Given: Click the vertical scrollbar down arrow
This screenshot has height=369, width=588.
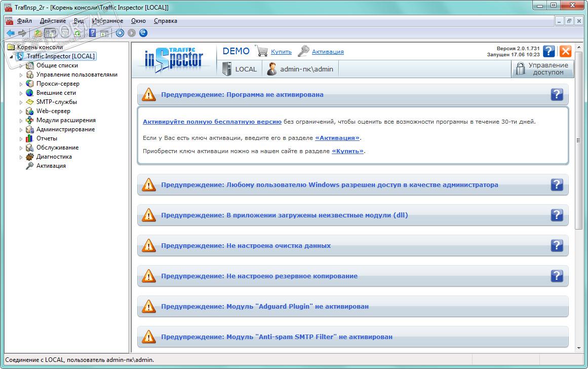Looking at the screenshot, I should [578, 348].
